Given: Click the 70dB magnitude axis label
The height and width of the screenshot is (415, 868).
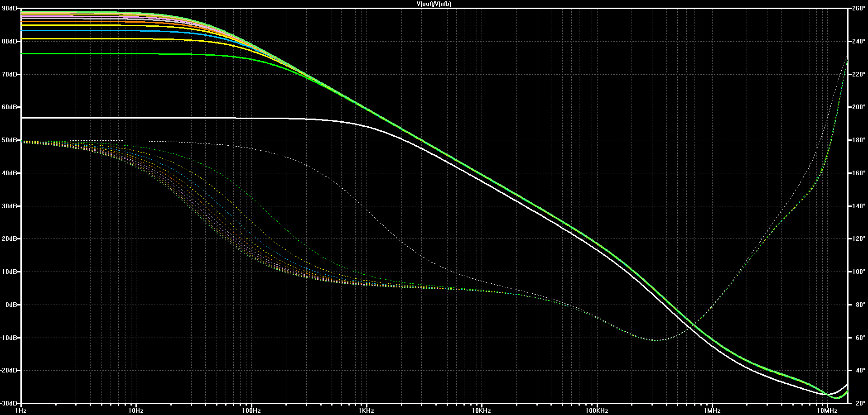Looking at the screenshot, I should click(x=10, y=74).
